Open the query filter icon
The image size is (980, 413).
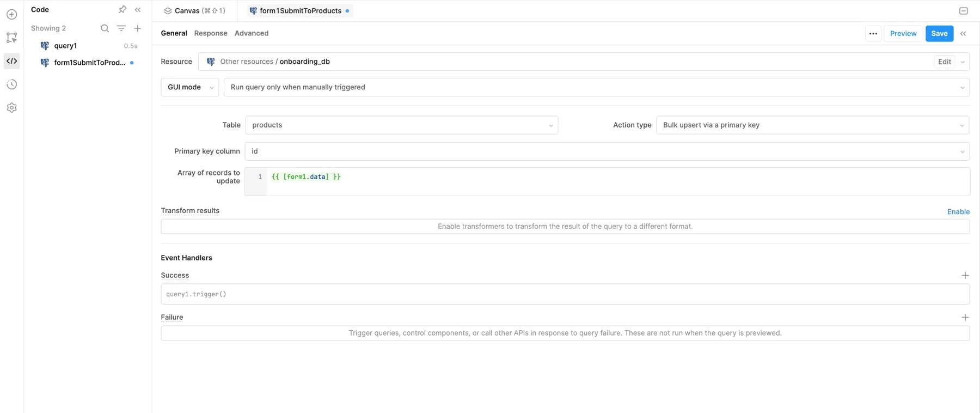(x=121, y=28)
